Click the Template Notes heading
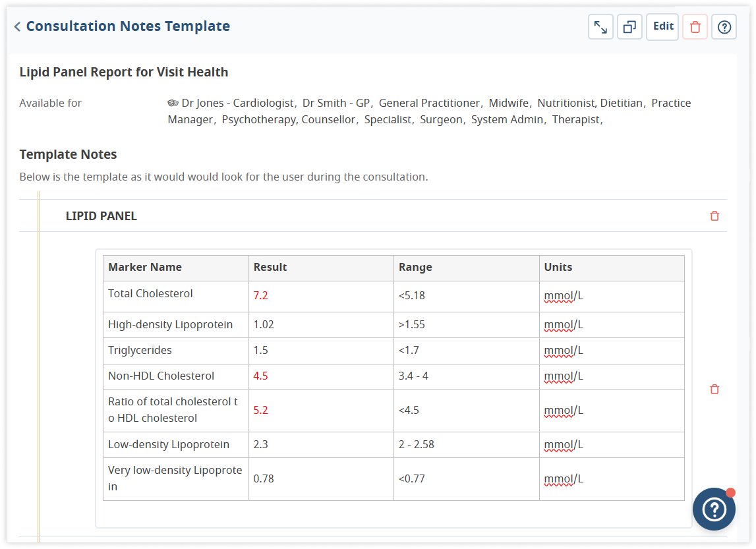The height and width of the screenshot is (549, 756). [x=68, y=155]
